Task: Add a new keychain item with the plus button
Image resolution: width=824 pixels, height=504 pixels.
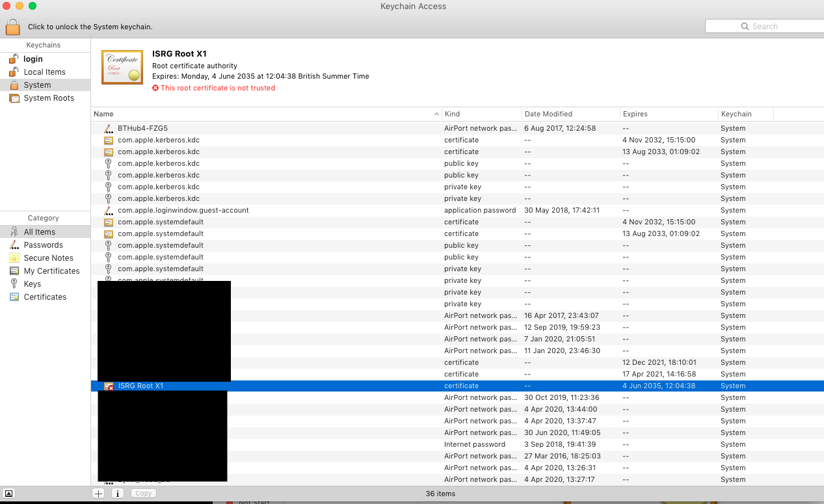Action: click(98, 494)
